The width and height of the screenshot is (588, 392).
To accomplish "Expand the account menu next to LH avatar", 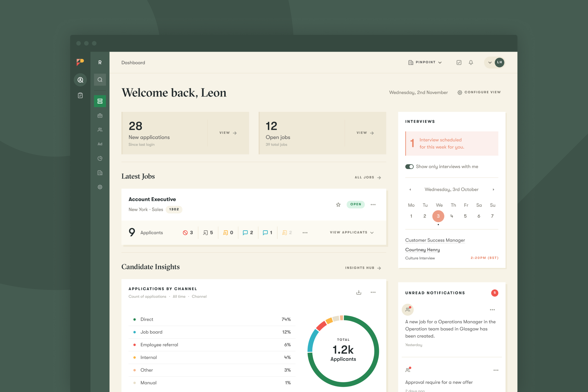I will click(490, 62).
